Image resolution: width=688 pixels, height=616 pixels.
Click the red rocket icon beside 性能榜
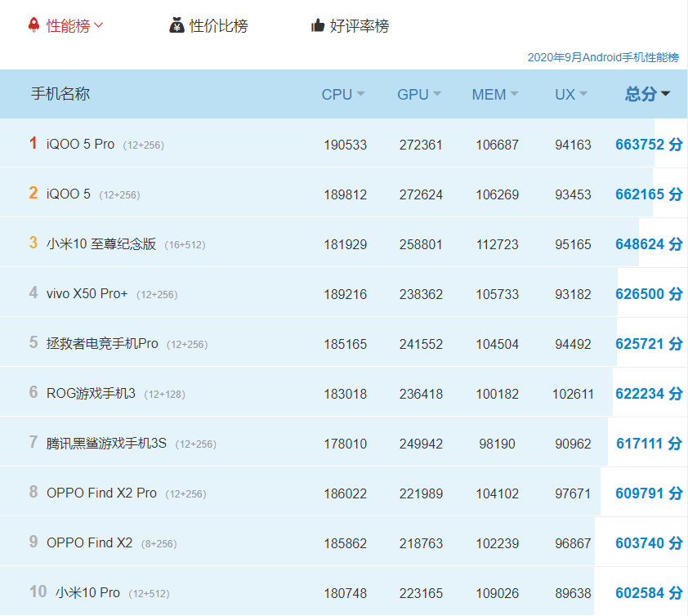[x=34, y=25]
